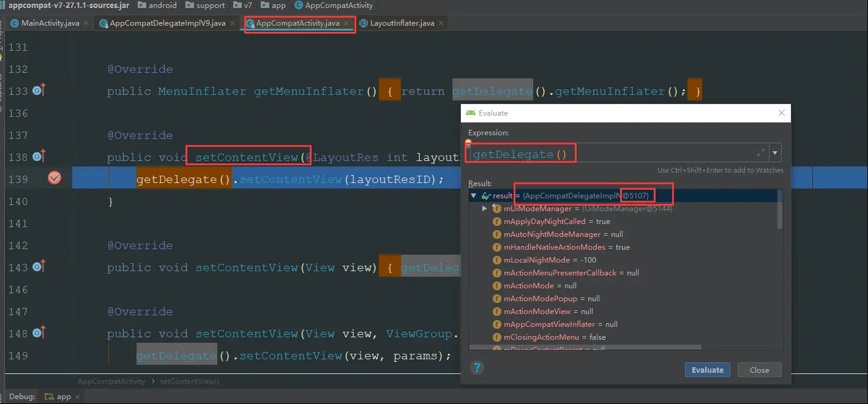Open help with the question mark icon
The image size is (868, 404).
click(477, 368)
